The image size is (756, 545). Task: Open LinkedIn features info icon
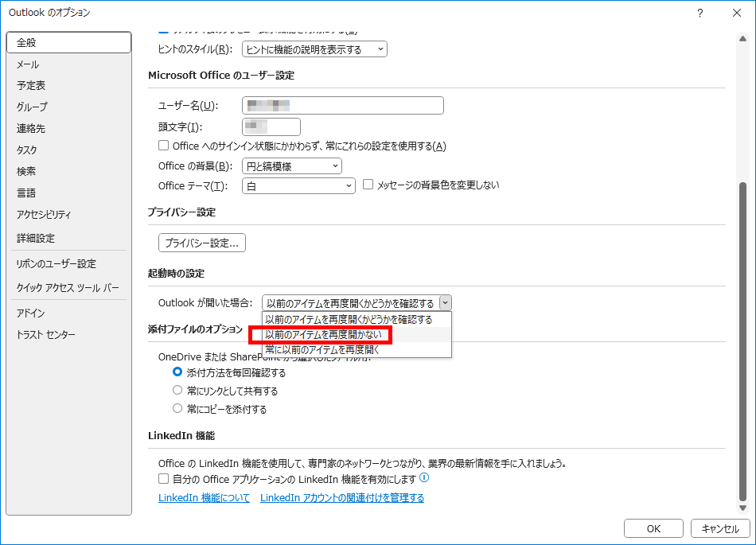point(424,478)
